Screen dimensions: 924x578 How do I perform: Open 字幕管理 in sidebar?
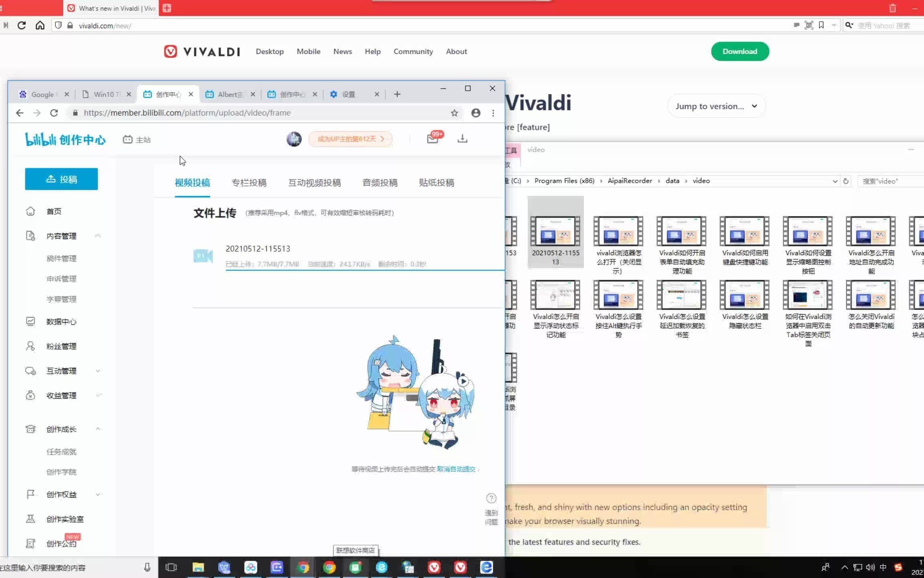[x=61, y=299]
